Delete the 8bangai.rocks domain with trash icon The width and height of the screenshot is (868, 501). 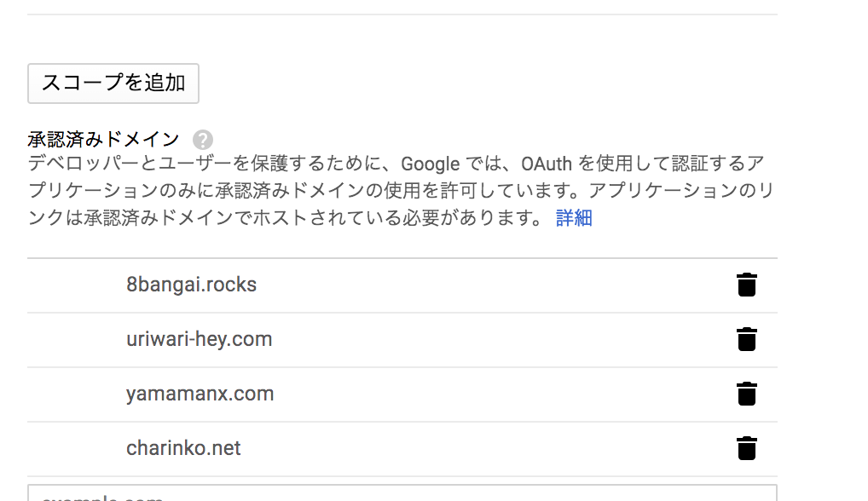point(746,285)
